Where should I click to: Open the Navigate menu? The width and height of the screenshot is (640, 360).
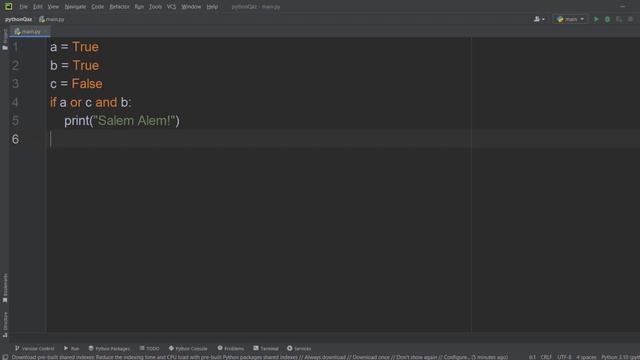[75, 7]
